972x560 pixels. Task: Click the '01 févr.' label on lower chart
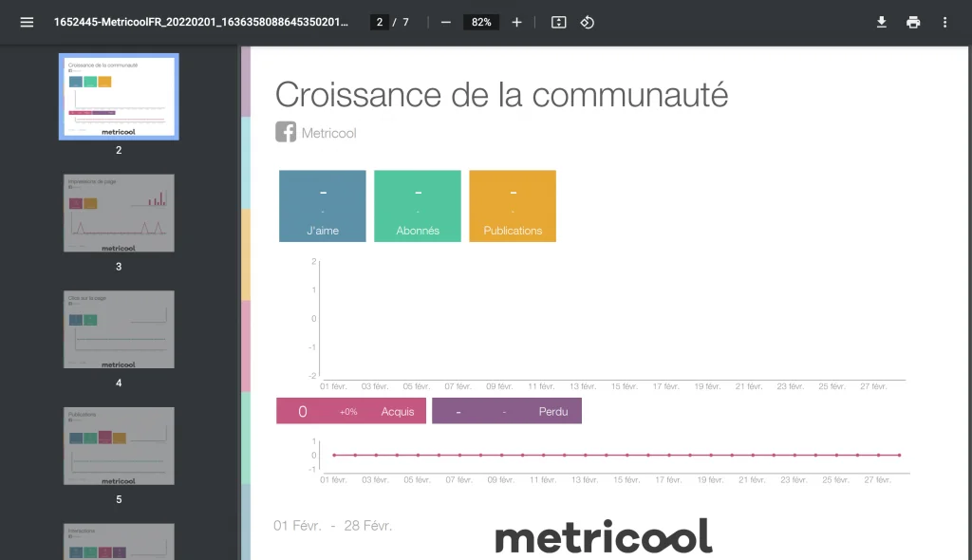coord(333,480)
